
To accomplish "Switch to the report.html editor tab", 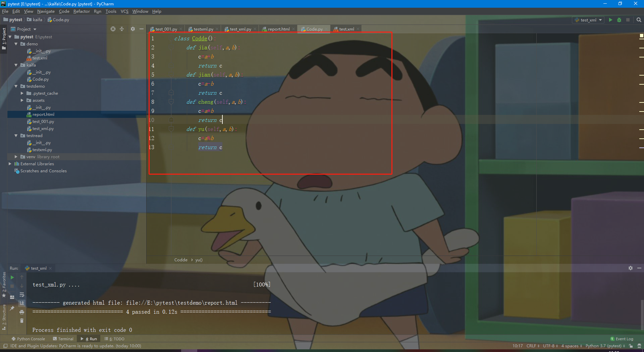I will 278,29.
